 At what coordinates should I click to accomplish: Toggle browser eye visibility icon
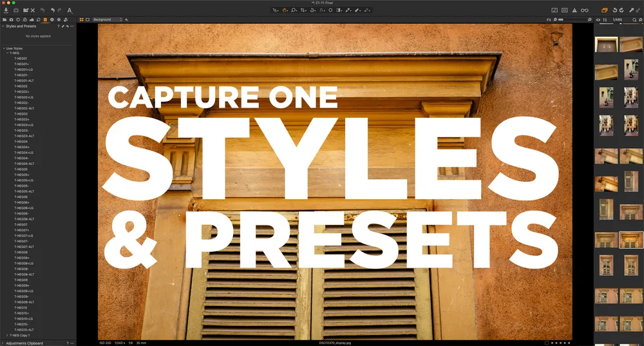pos(598,20)
